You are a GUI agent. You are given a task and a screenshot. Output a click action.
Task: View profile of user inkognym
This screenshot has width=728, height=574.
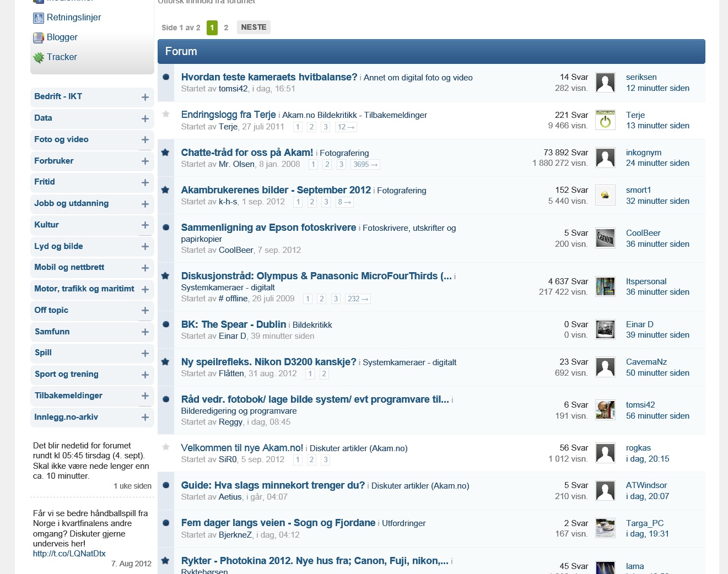tap(644, 153)
